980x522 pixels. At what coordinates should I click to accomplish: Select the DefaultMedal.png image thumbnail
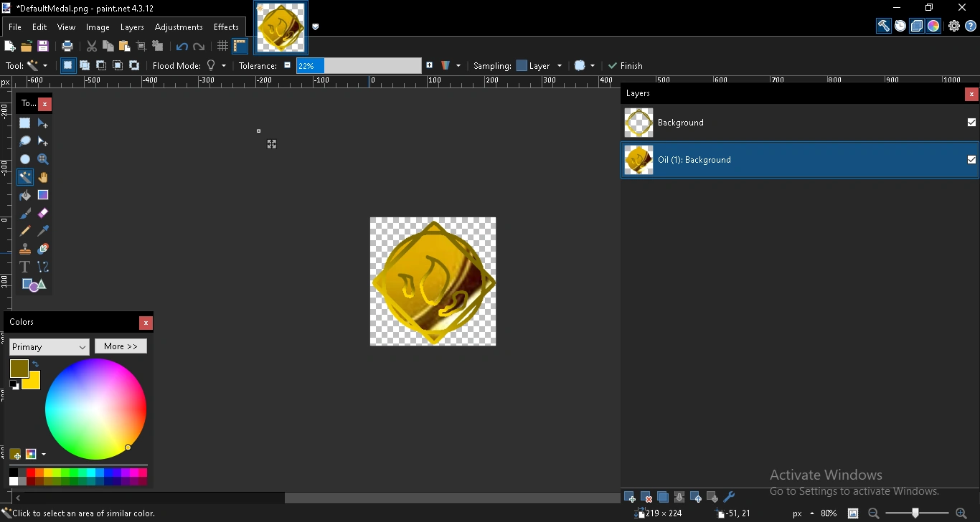pos(281,27)
